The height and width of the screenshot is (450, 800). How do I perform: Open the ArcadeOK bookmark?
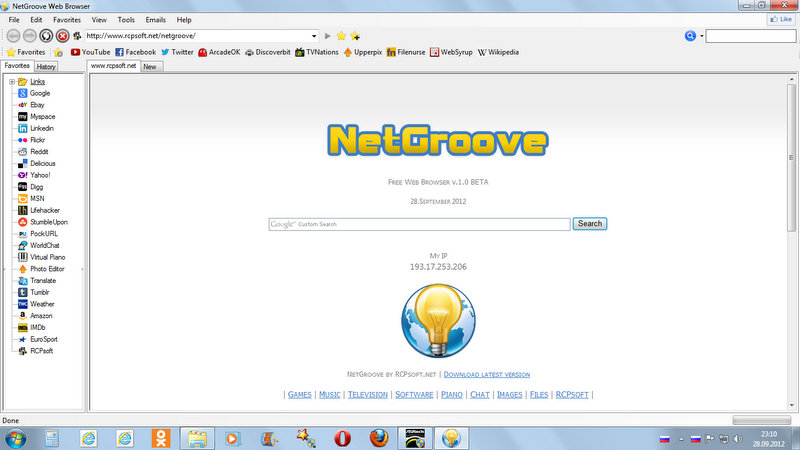(219, 52)
